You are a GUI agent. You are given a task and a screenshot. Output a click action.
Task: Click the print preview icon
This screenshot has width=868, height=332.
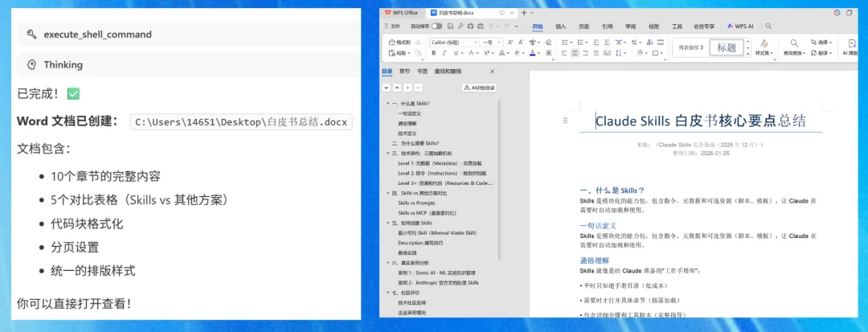coord(481,26)
